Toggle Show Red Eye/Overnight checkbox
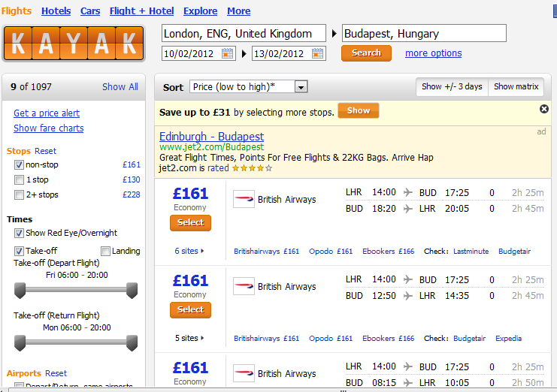557x392 pixels. [19, 233]
